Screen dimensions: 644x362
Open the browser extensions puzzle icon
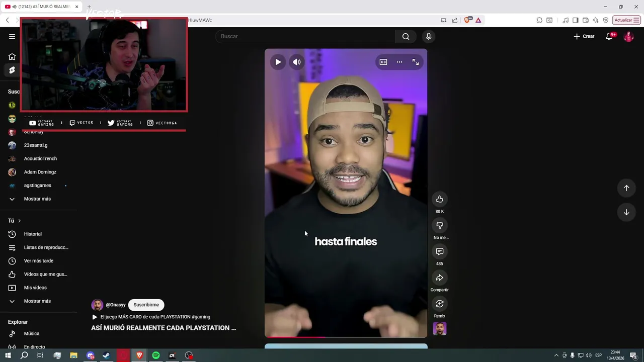point(539,20)
